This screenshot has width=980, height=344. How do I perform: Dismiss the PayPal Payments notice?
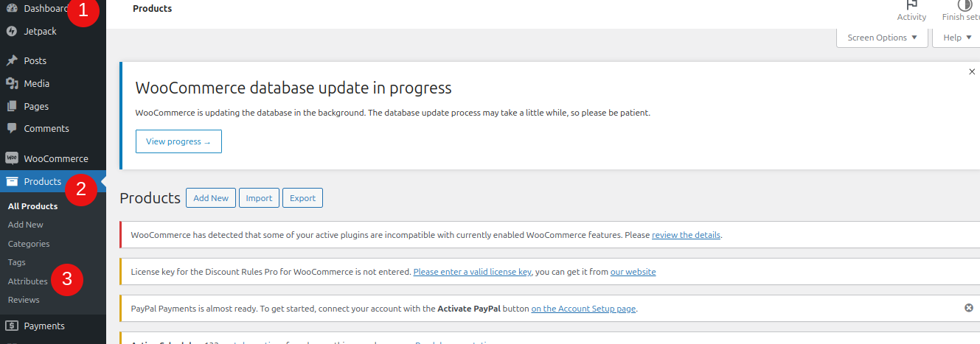pyautogui.click(x=969, y=308)
